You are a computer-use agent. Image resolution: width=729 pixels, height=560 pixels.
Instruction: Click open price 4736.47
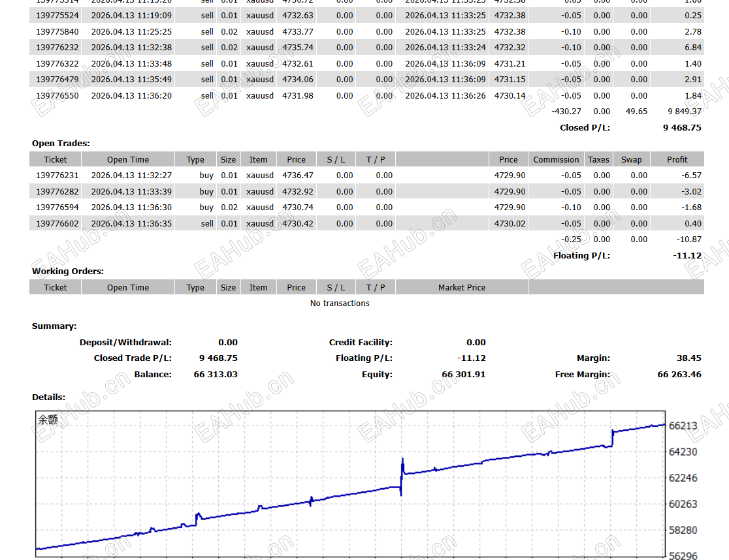click(298, 176)
